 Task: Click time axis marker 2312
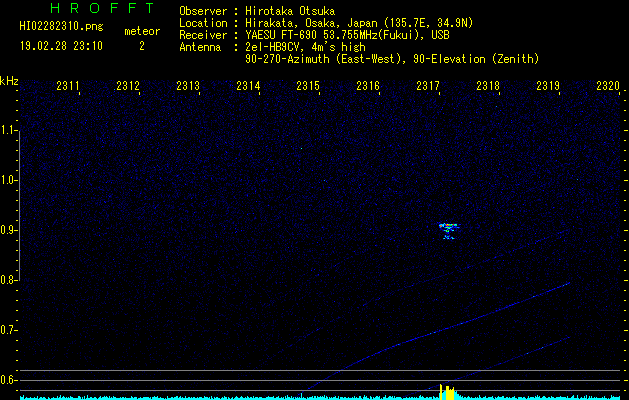pyautogui.click(x=128, y=85)
